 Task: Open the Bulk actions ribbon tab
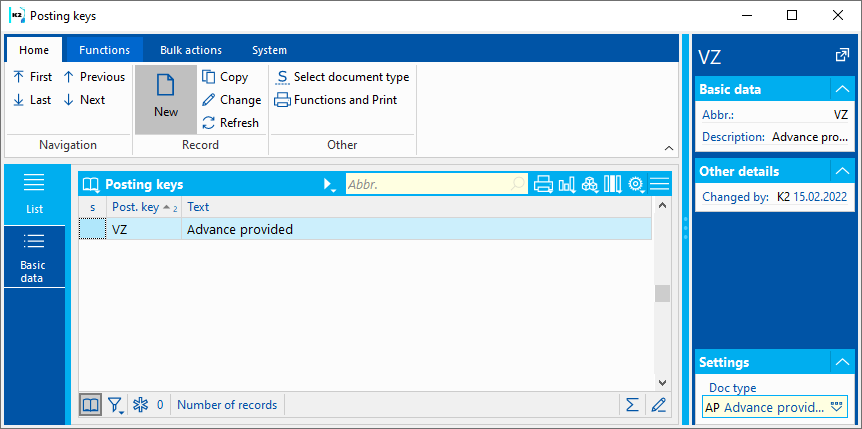(x=191, y=50)
